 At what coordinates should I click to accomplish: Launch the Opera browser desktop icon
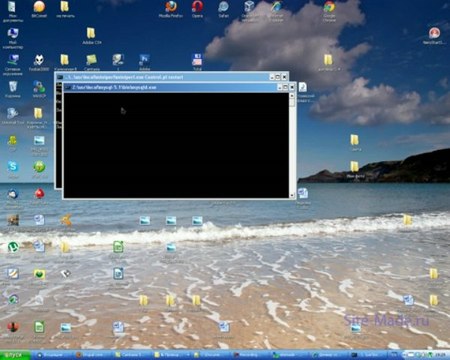197,6
